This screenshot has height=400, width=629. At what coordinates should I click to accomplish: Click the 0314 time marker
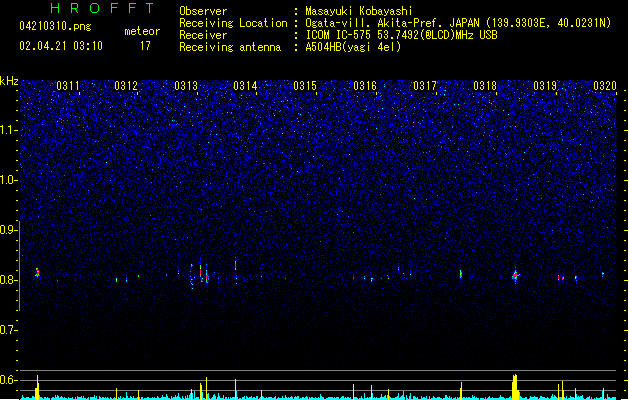coord(245,85)
